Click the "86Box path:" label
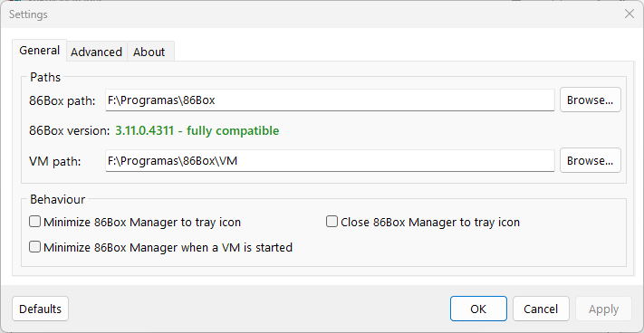 [62, 100]
